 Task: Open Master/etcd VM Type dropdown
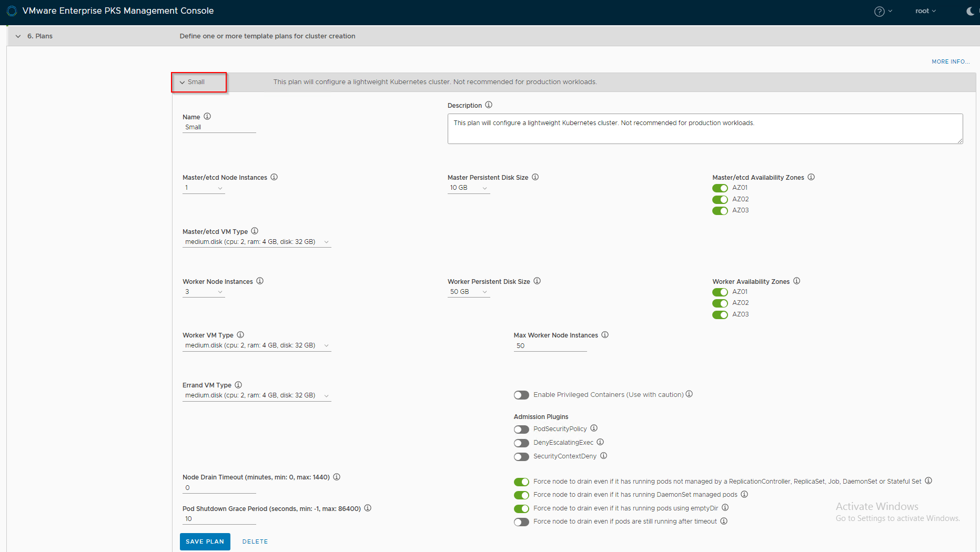[257, 242]
